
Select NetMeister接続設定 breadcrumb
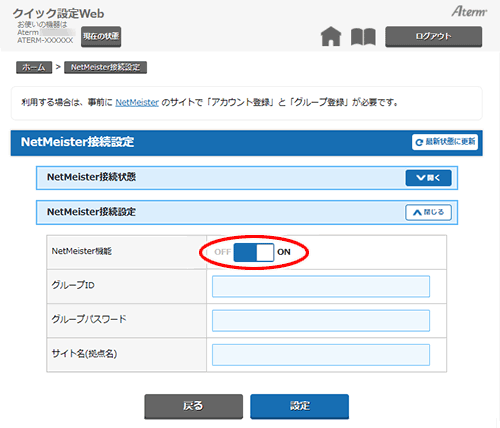[x=105, y=67]
